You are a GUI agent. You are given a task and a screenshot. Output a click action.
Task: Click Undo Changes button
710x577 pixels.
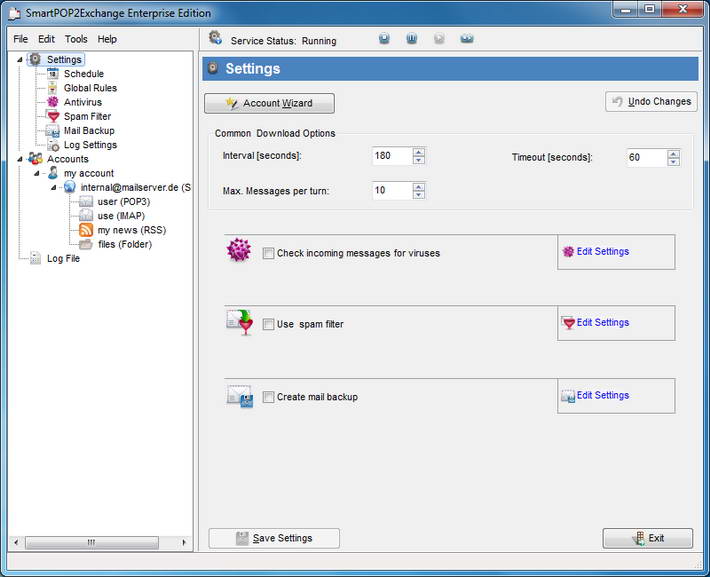pos(651,101)
